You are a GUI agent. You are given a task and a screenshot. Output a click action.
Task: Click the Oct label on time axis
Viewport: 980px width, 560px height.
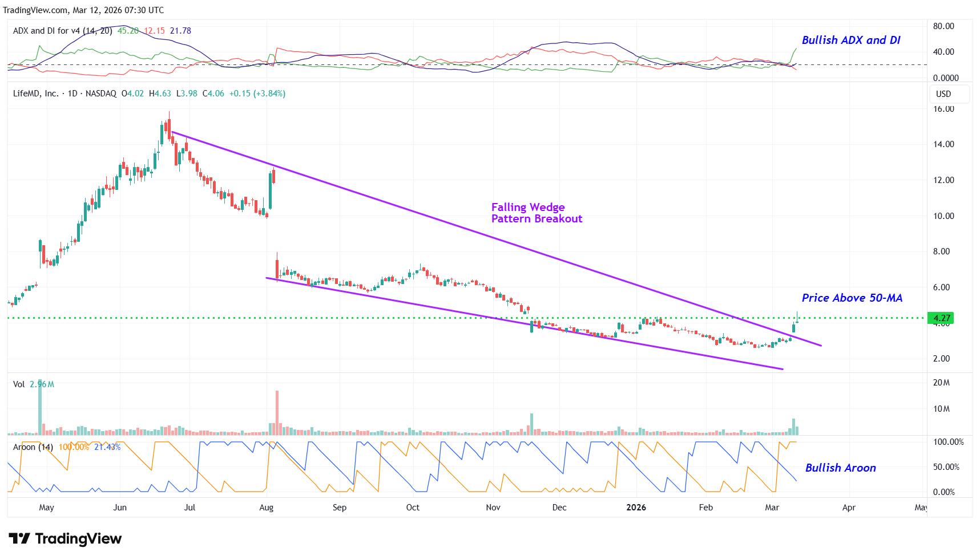click(x=412, y=508)
